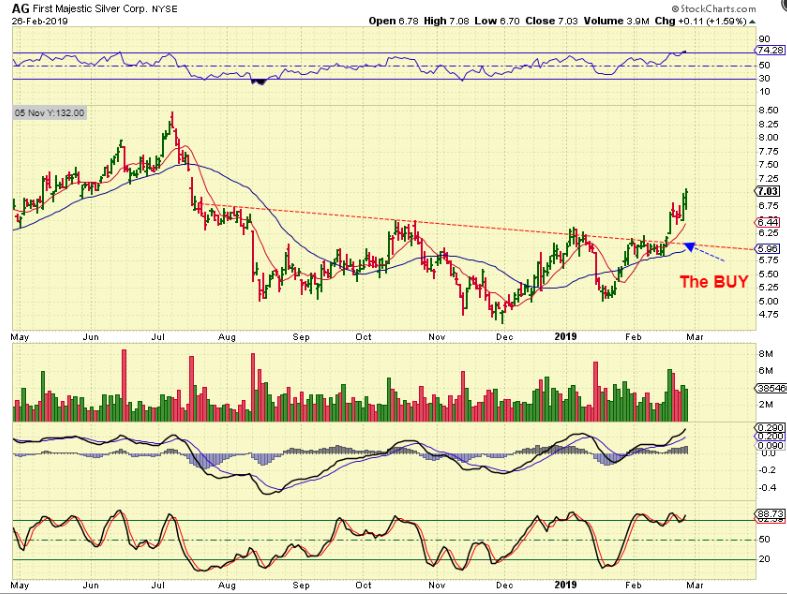
Task: Click the 8M volume axis label
Action: coord(765,353)
